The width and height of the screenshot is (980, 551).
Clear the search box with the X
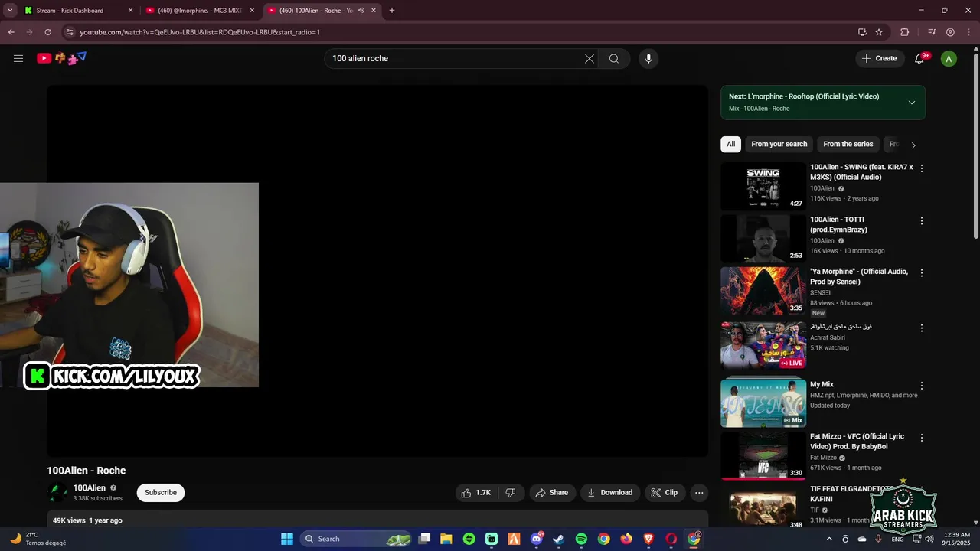(x=590, y=58)
